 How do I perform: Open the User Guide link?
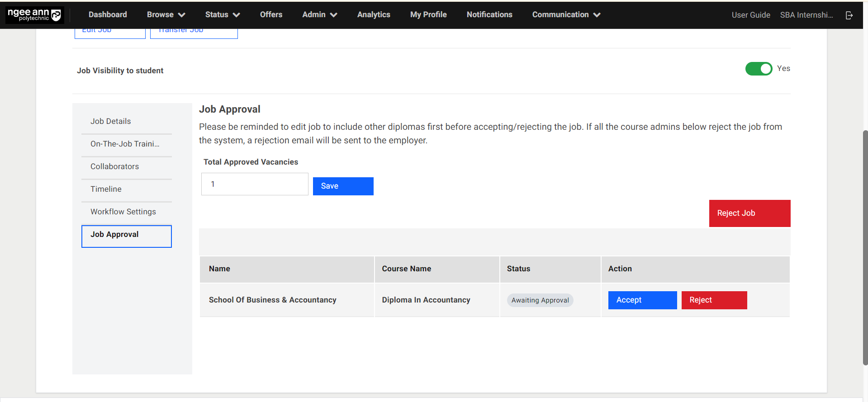tap(750, 15)
